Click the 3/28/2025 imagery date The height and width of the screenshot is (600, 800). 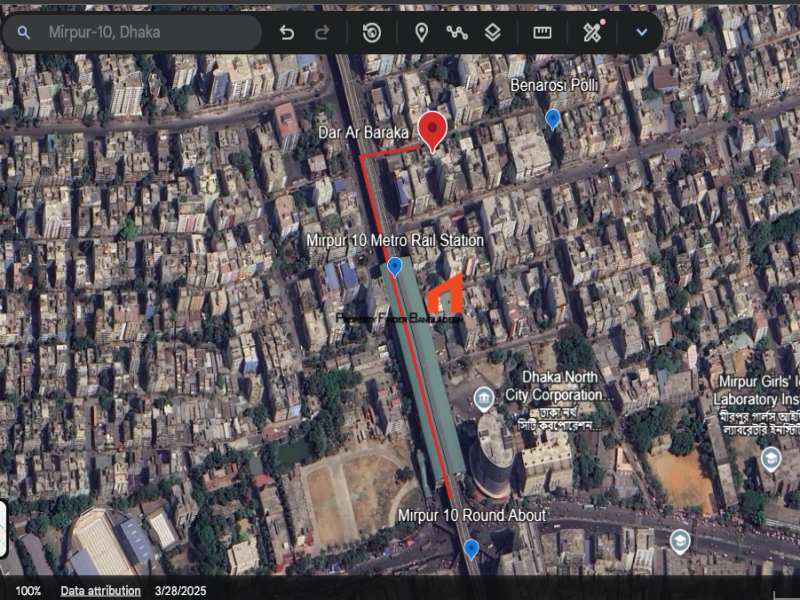[181, 591]
